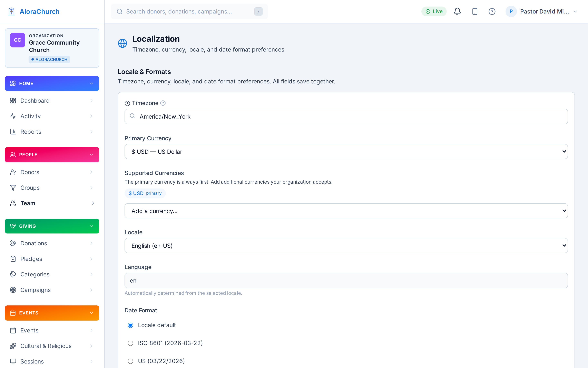
Task: Click the Reports bar chart icon
Action: pos(13,132)
